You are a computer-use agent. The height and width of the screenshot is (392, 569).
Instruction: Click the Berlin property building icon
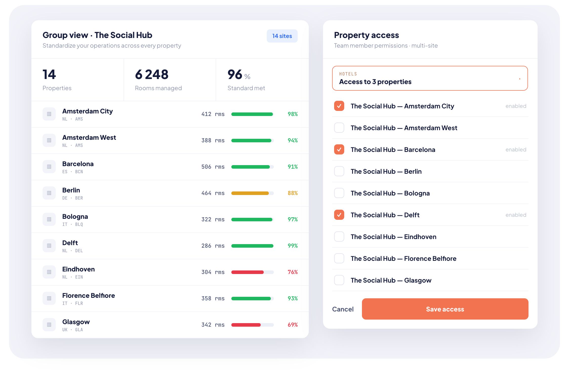pyautogui.click(x=49, y=193)
